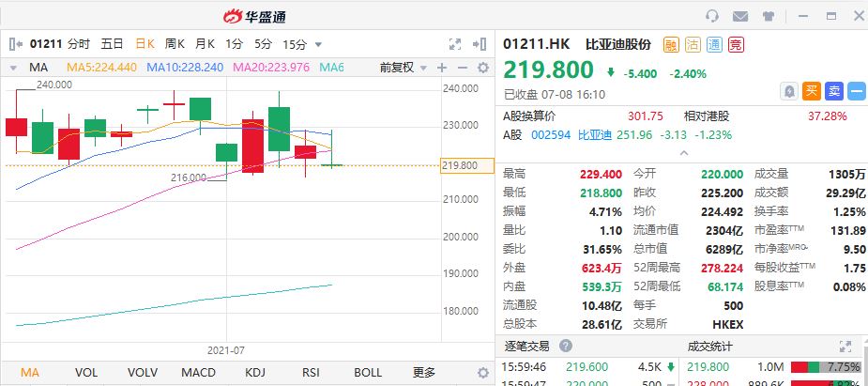Select the 月K monthly candlestick tab
This screenshot has height=386, width=868.
coord(205,44)
